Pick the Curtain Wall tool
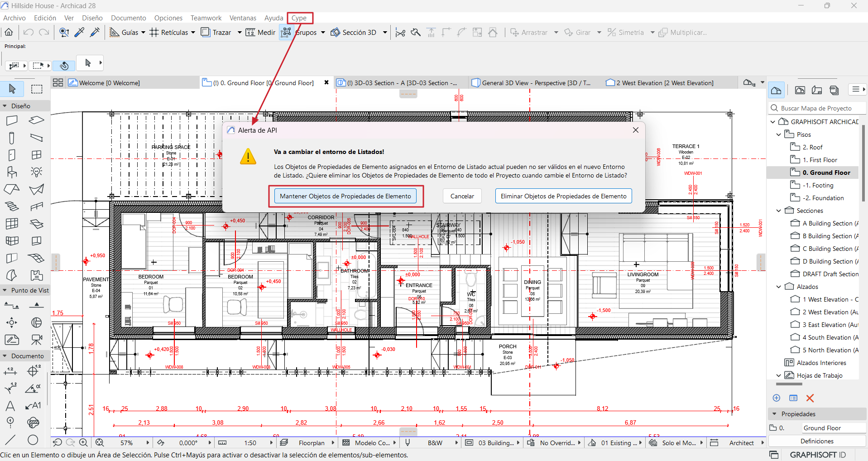The image size is (868, 461). 12,224
